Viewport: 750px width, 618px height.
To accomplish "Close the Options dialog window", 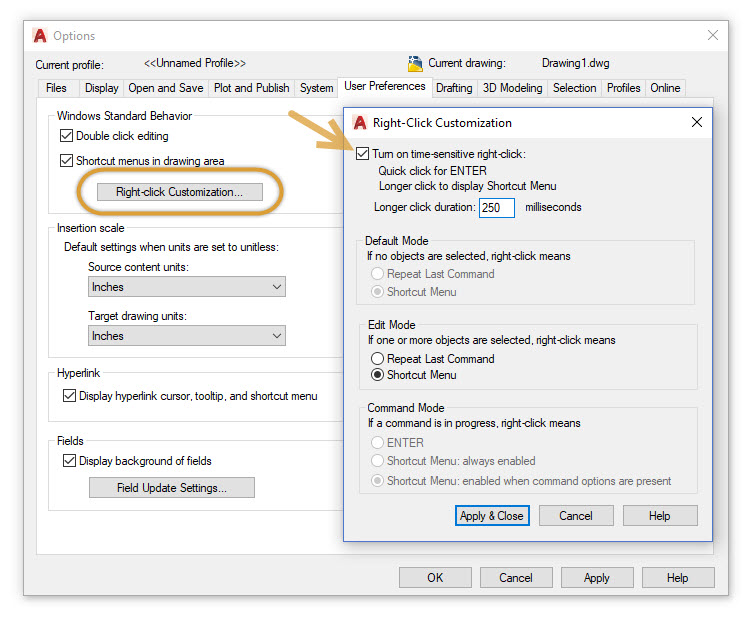I will tap(713, 35).
